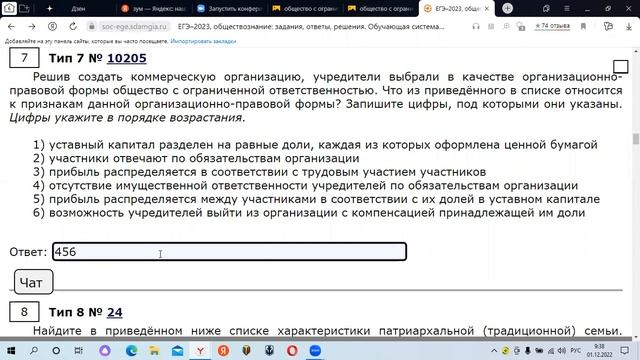Click the headphones read-aloud icon
Screen dimensions: 640x360
tap(476, 27)
